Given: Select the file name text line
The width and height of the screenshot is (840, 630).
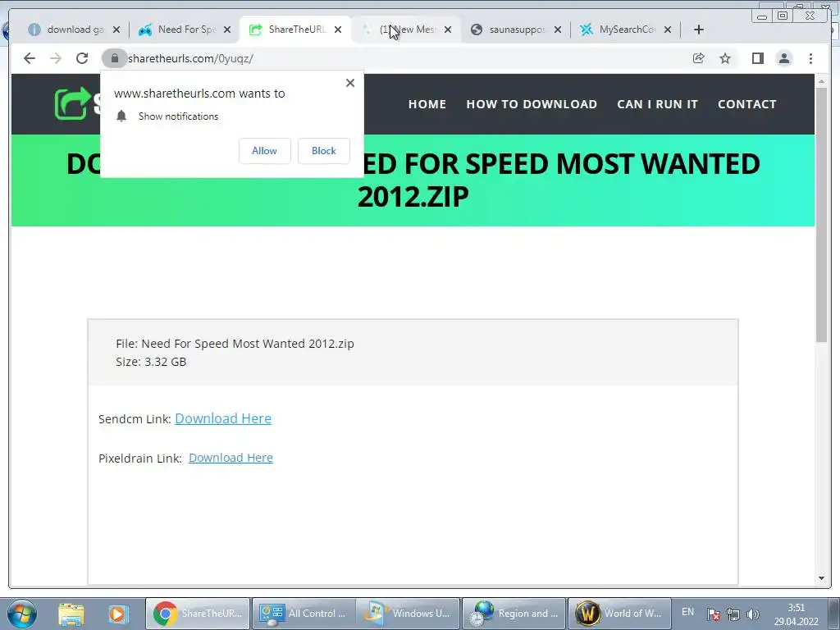Looking at the screenshot, I should pos(235,344).
